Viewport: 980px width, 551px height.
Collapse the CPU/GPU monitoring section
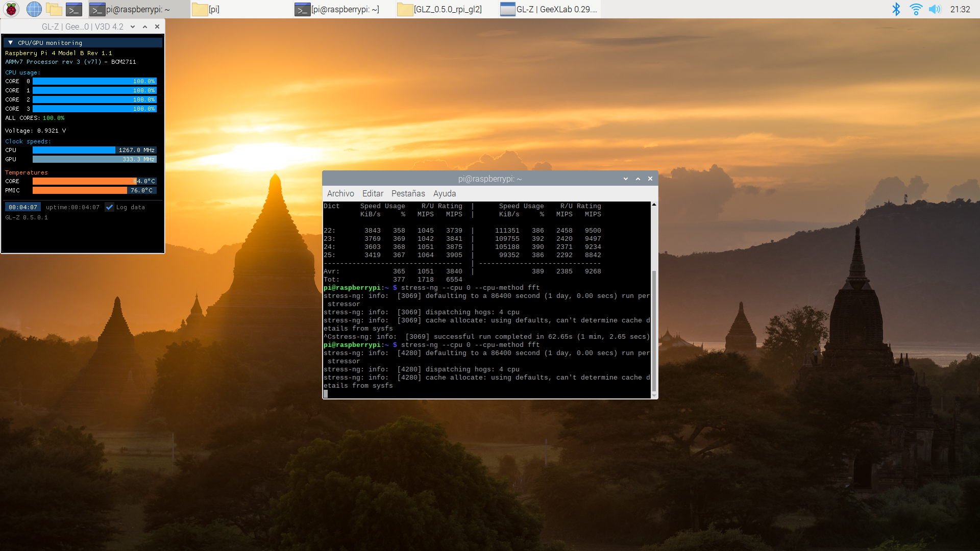tap(10, 43)
